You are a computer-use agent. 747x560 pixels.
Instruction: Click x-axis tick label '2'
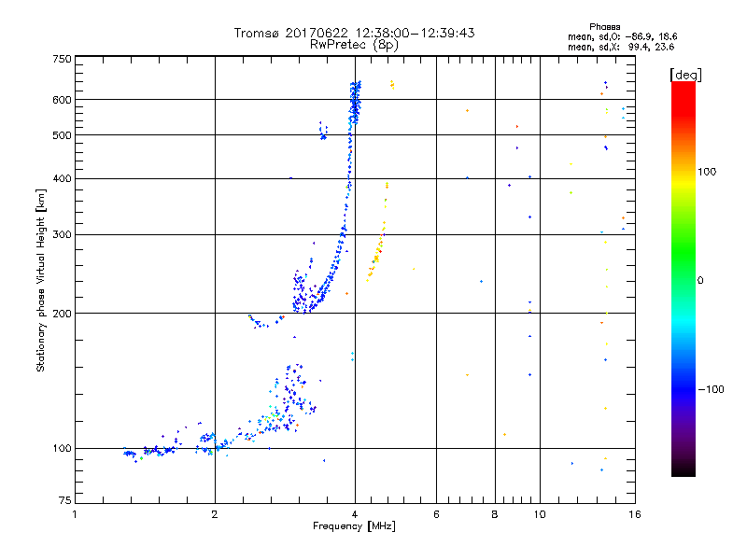[x=215, y=514]
